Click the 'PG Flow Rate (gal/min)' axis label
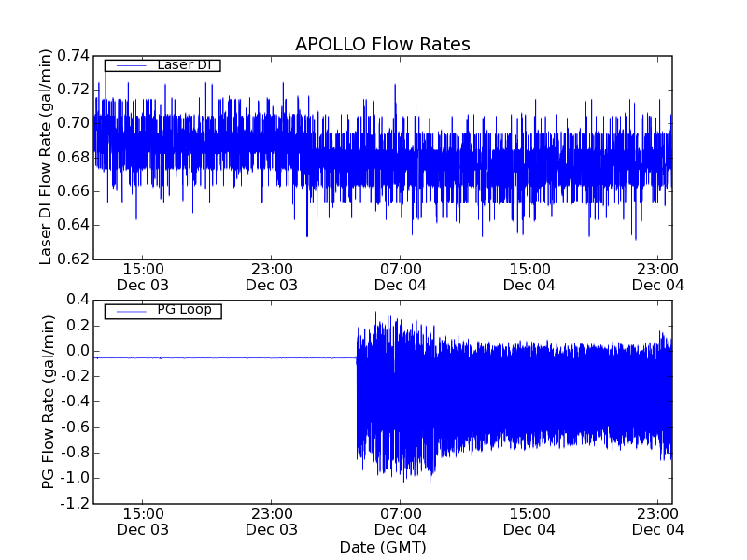 pyautogui.click(x=47, y=402)
